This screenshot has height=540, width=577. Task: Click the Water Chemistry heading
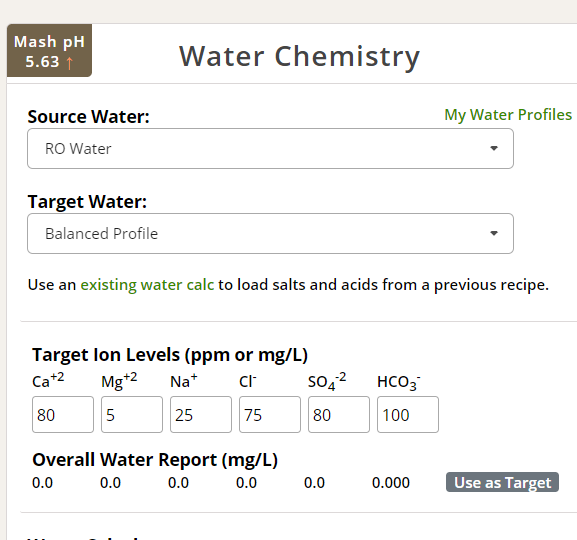coord(299,57)
